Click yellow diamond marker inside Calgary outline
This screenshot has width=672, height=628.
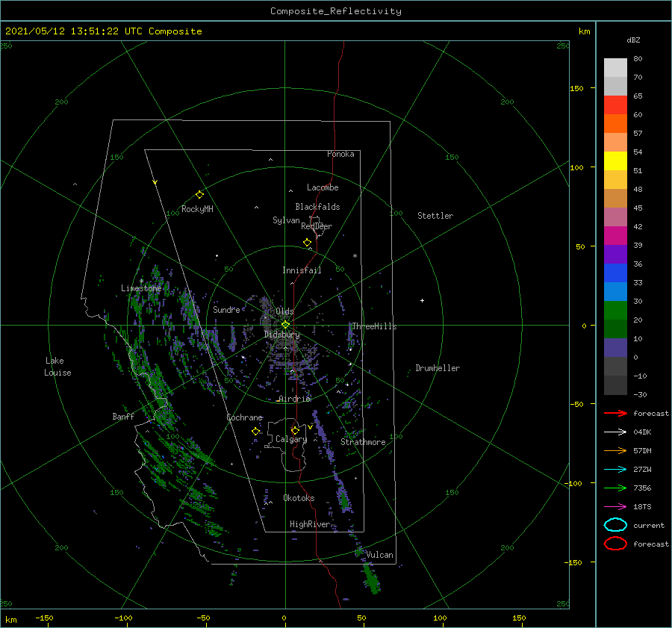(295, 430)
